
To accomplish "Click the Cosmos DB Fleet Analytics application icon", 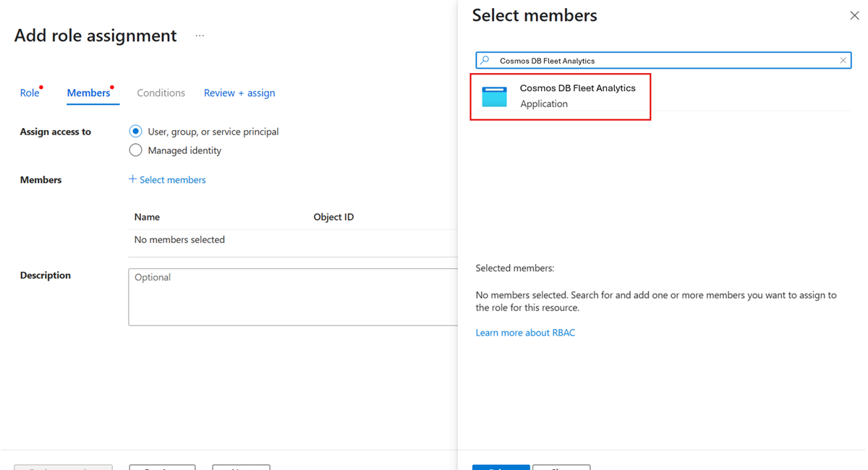I will click(x=494, y=95).
